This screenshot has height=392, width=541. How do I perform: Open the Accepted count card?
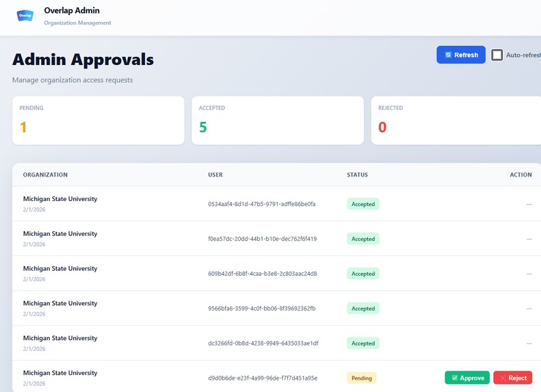tap(278, 120)
